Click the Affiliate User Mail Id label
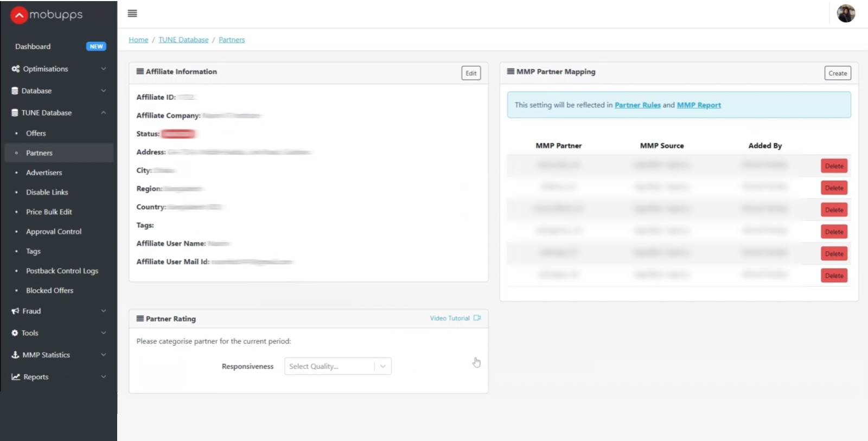This screenshot has height=441, width=868. coord(173,261)
